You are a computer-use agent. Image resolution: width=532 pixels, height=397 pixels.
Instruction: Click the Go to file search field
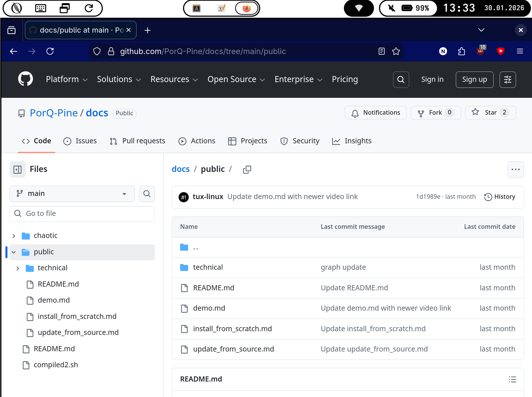[82, 214]
